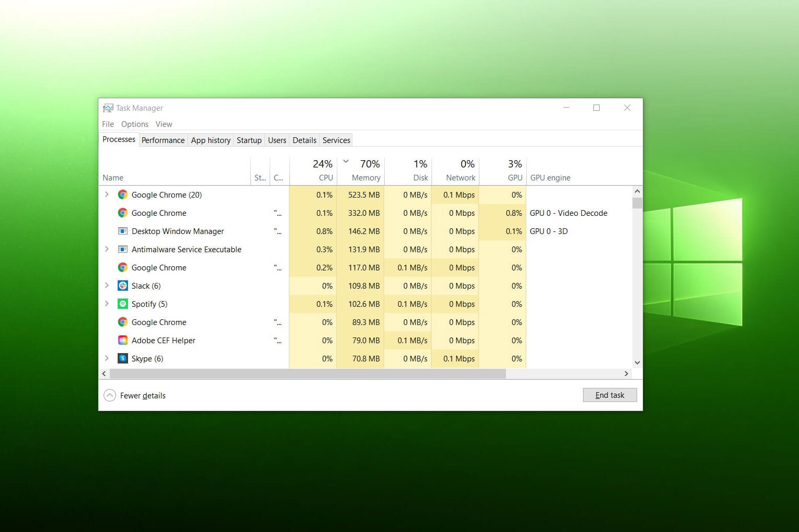799x532 pixels.
Task: Expand the Skype (6) process group
Action: click(107, 358)
